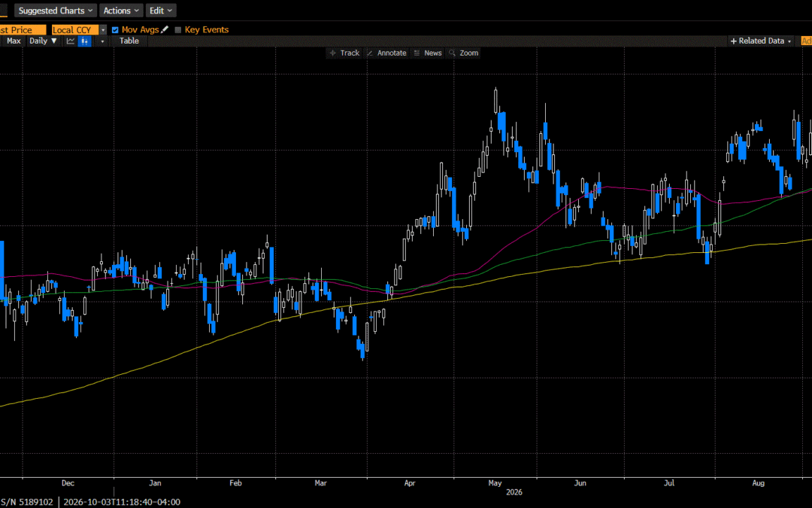Select the candlestick chart icon
The width and height of the screenshot is (812, 508).
click(84, 41)
